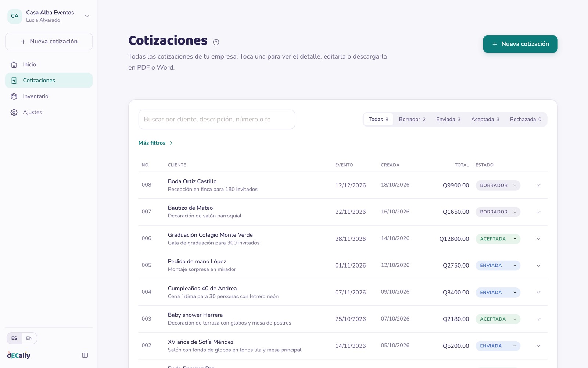The height and width of the screenshot is (368, 588).
Task: Click the Inicio home icon
Action: tap(14, 65)
